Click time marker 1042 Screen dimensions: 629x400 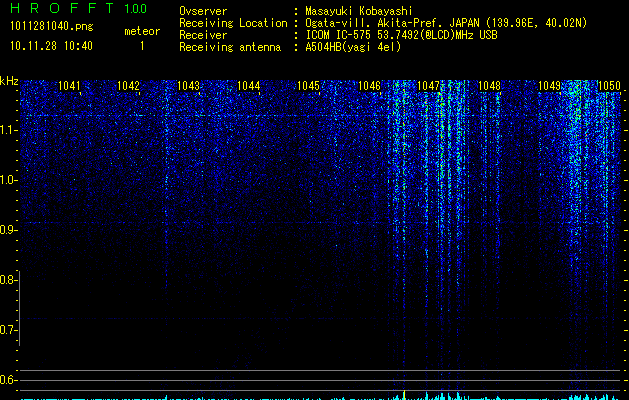(128, 85)
